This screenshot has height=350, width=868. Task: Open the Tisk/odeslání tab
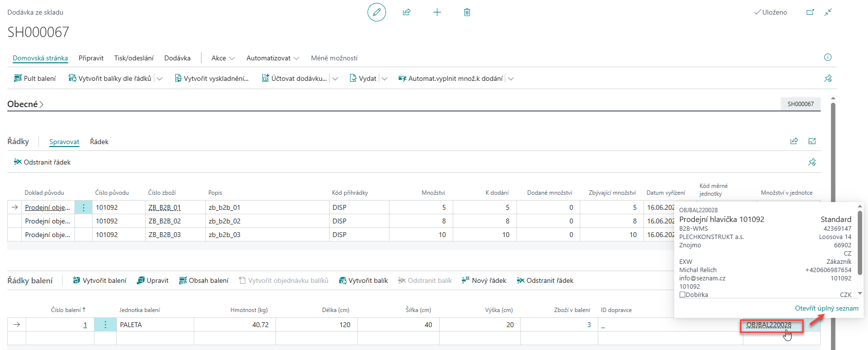point(134,58)
